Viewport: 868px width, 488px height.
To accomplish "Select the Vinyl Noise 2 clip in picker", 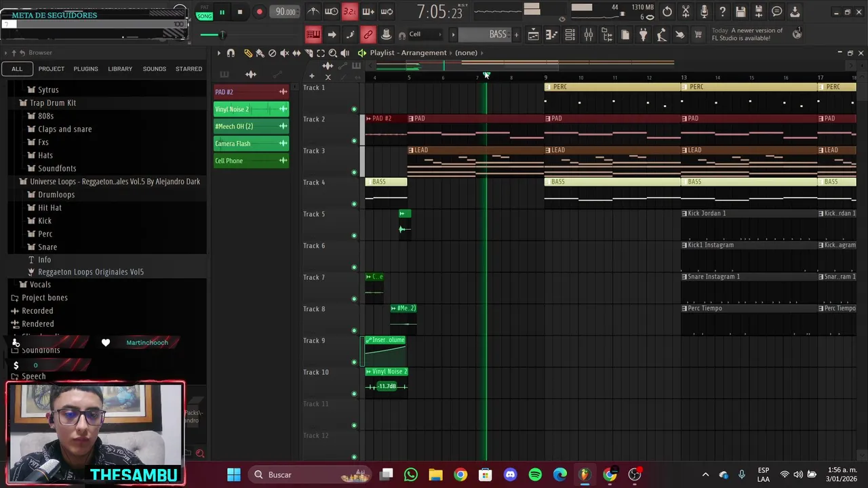I will point(251,109).
